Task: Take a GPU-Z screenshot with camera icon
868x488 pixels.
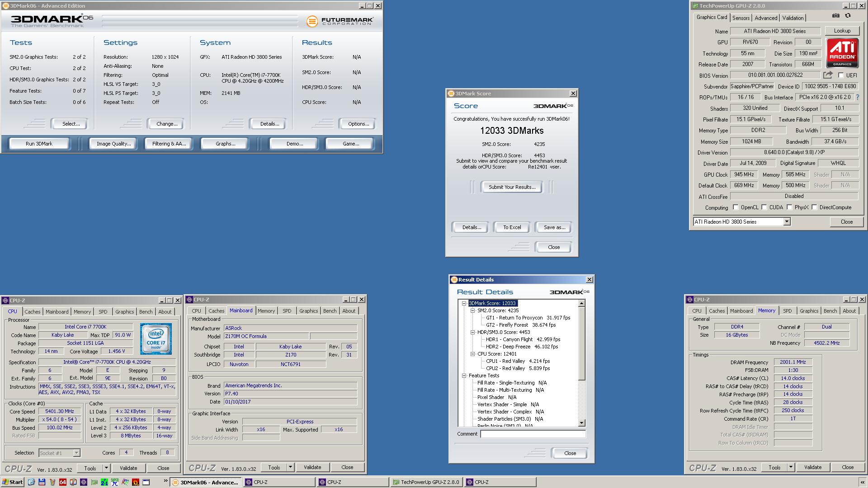Action: click(836, 15)
